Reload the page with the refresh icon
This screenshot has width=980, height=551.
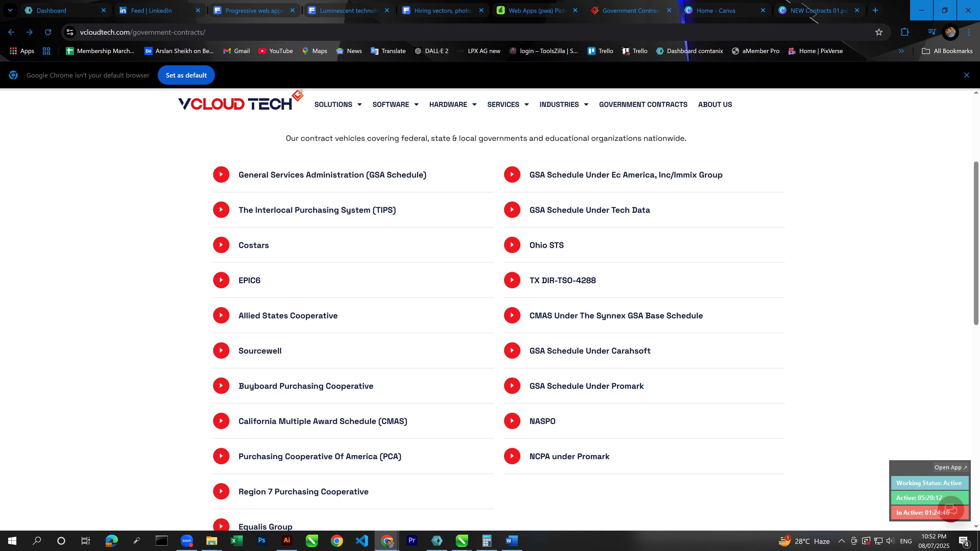click(48, 32)
